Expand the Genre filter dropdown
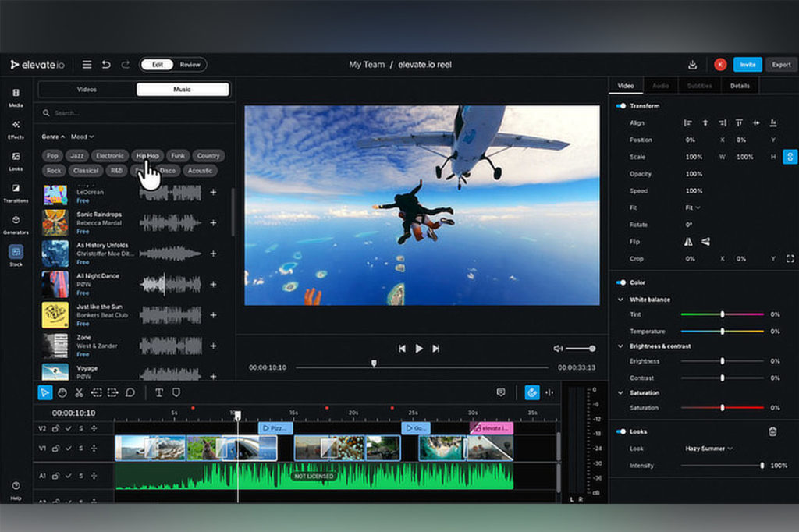The height and width of the screenshot is (532, 799). [x=53, y=137]
